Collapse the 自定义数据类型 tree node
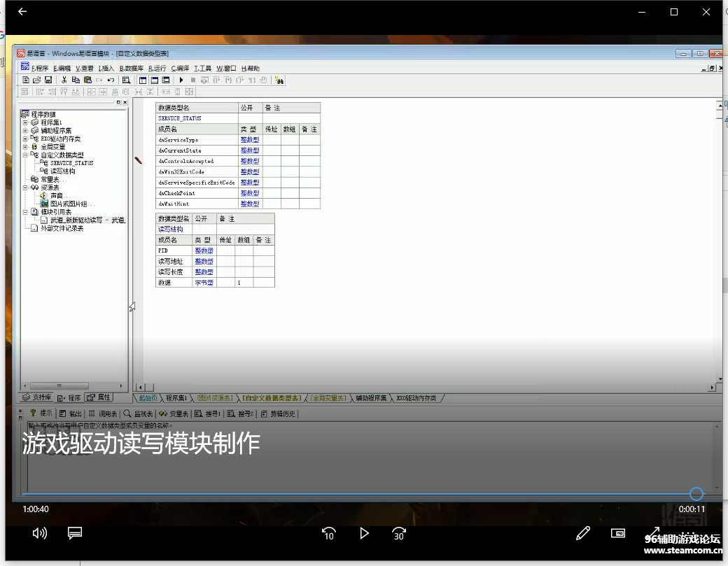This screenshot has height=566, width=728. [x=25, y=155]
